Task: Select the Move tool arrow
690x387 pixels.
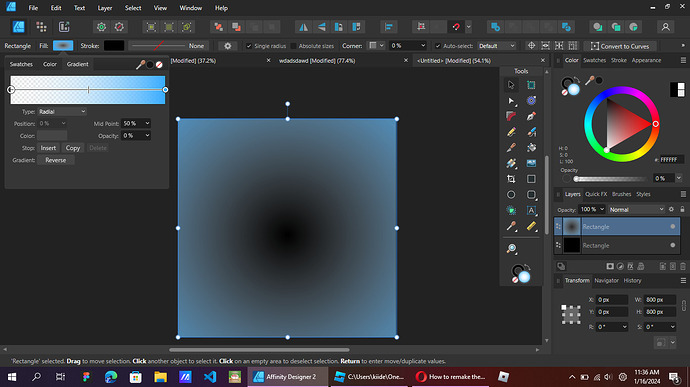Action: (511, 85)
